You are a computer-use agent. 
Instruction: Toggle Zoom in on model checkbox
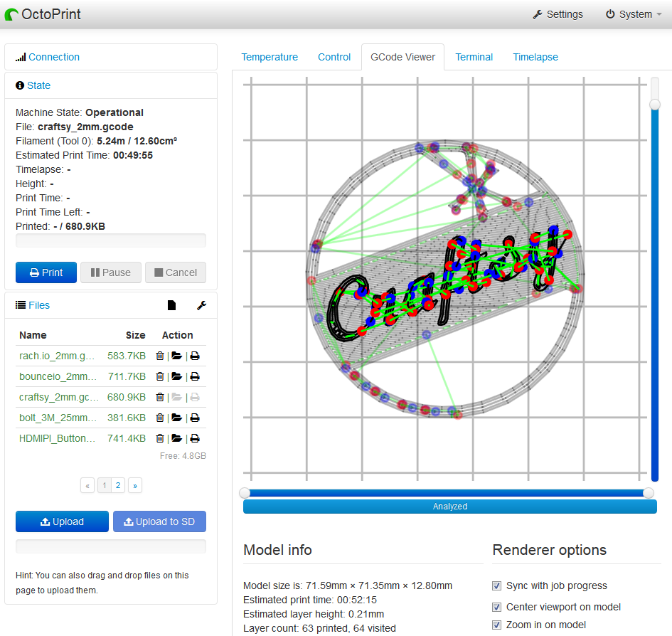click(497, 625)
